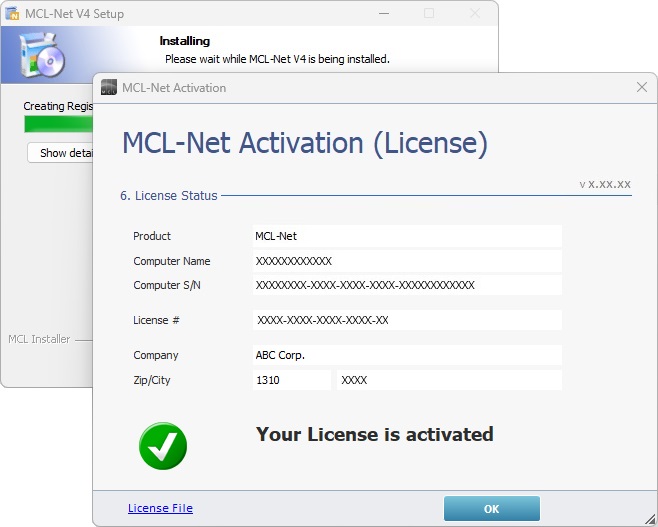Image resolution: width=658 pixels, height=527 pixels.
Task: Click "Your License is activated" message
Action: tap(375, 434)
